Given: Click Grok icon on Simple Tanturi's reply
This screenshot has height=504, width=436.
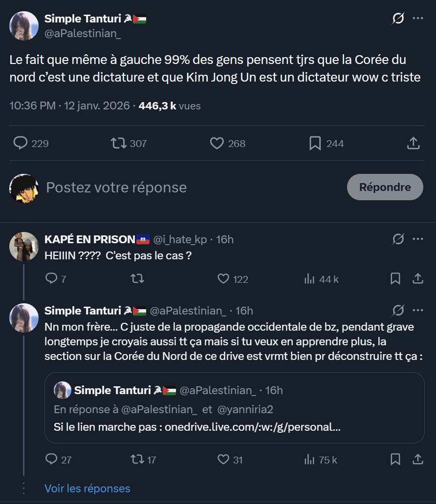Looking at the screenshot, I should click(398, 310).
